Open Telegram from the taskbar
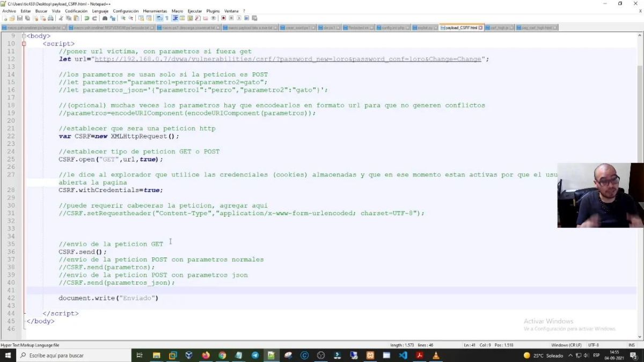The image size is (644, 362). (255, 355)
